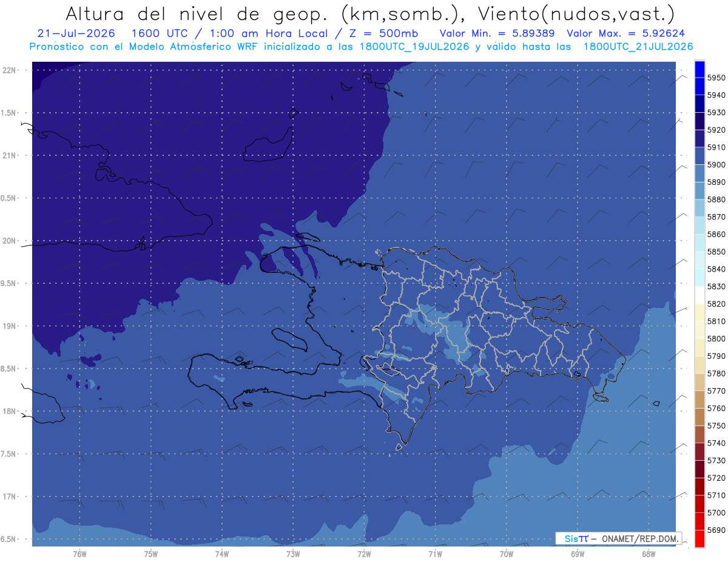Click the '73W' longitude label

pyautogui.click(x=293, y=554)
